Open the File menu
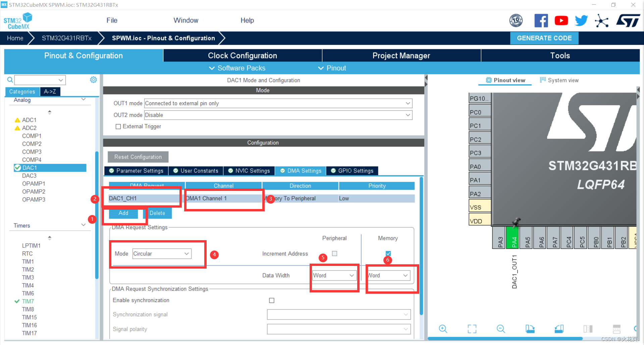 tap(112, 20)
